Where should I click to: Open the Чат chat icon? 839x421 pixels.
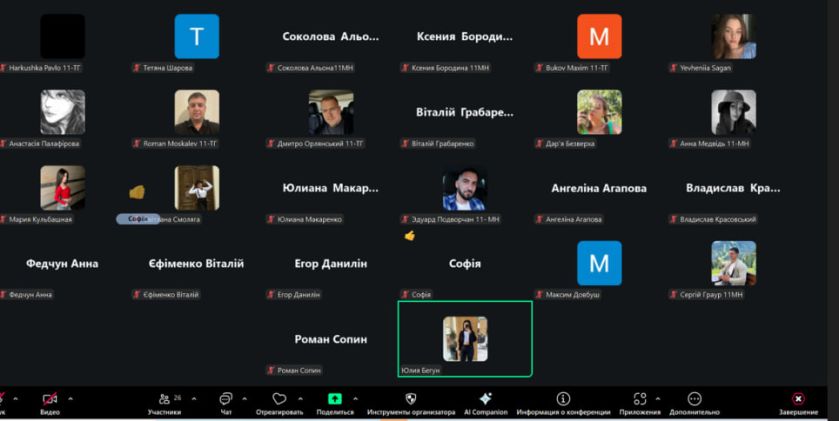tap(226, 399)
